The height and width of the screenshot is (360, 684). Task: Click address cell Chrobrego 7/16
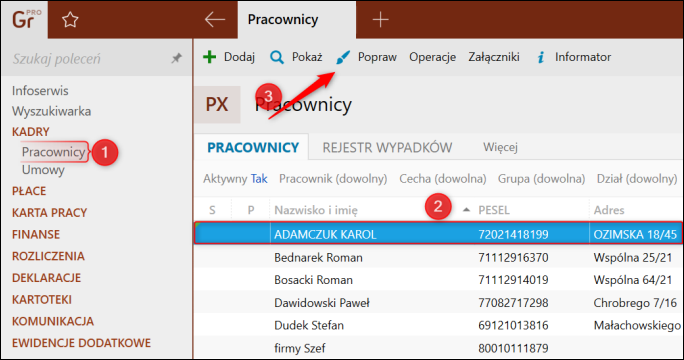635,303
